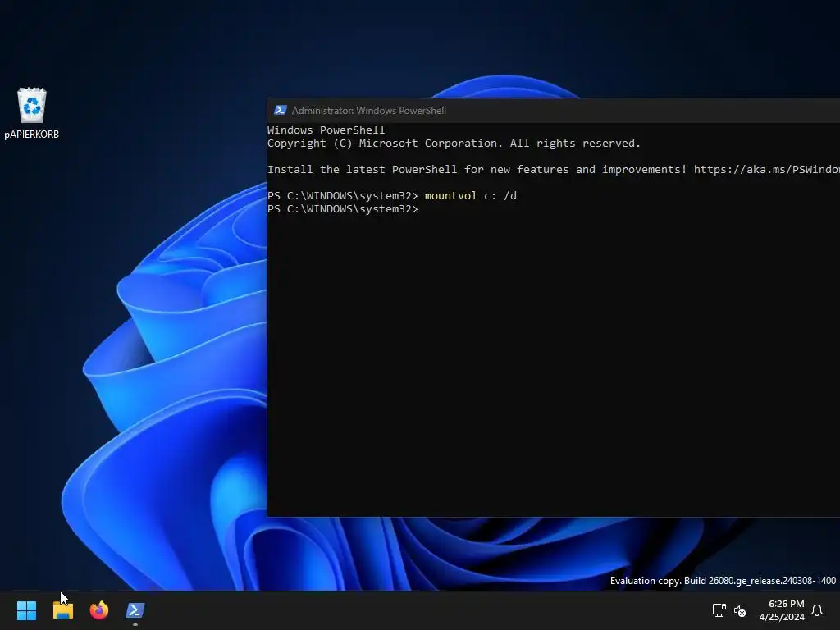840x630 pixels.
Task: Click the 'Windows PowerShell' header line
Action: click(326, 130)
